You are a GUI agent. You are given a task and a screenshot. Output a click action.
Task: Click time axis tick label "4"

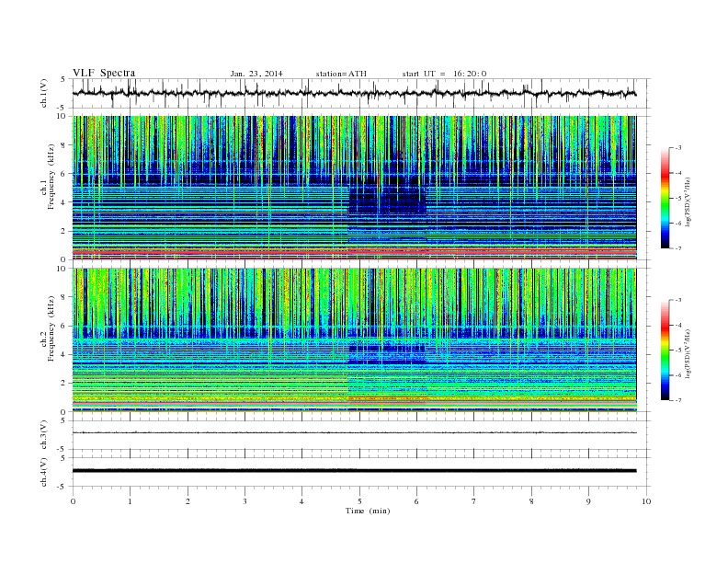tap(301, 501)
